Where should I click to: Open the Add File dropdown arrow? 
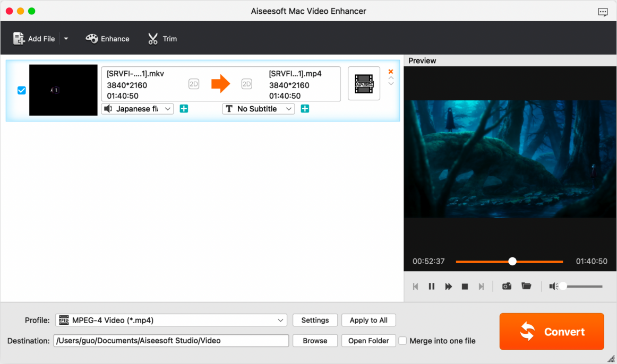coord(66,39)
